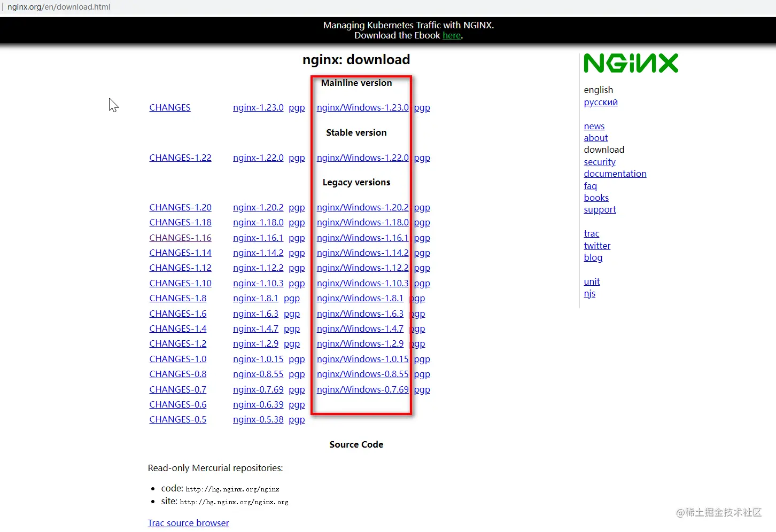Open the documentation page
The height and width of the screenshot is (532, 776).
[615, 174]
